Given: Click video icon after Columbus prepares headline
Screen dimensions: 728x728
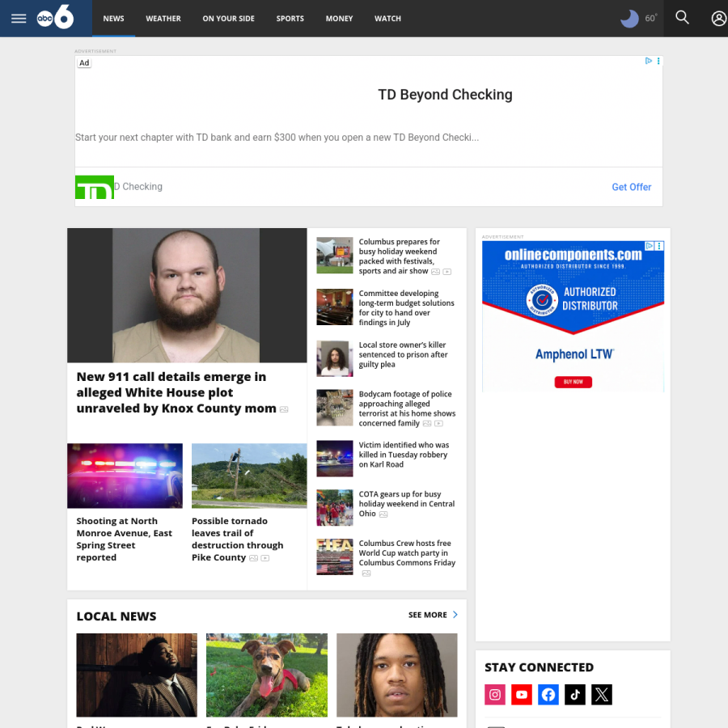Looking at the screenshot, I should (447, 272).
